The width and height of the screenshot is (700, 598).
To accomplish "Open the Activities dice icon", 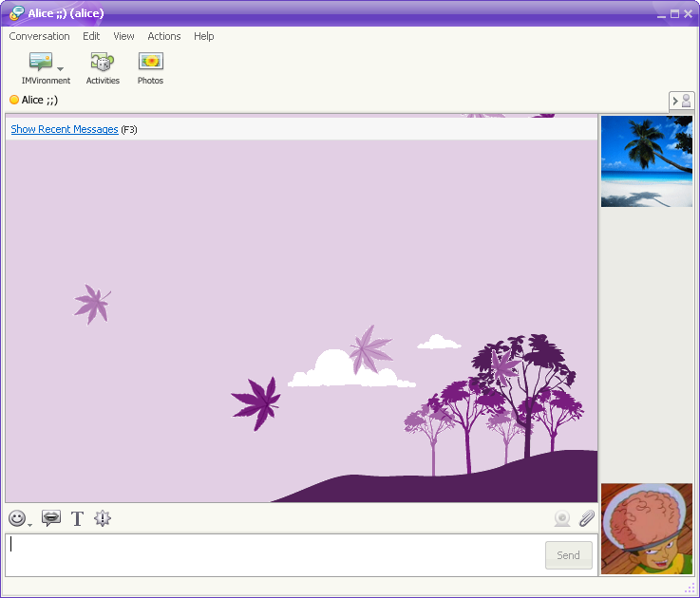I will (x=102, y=63).
